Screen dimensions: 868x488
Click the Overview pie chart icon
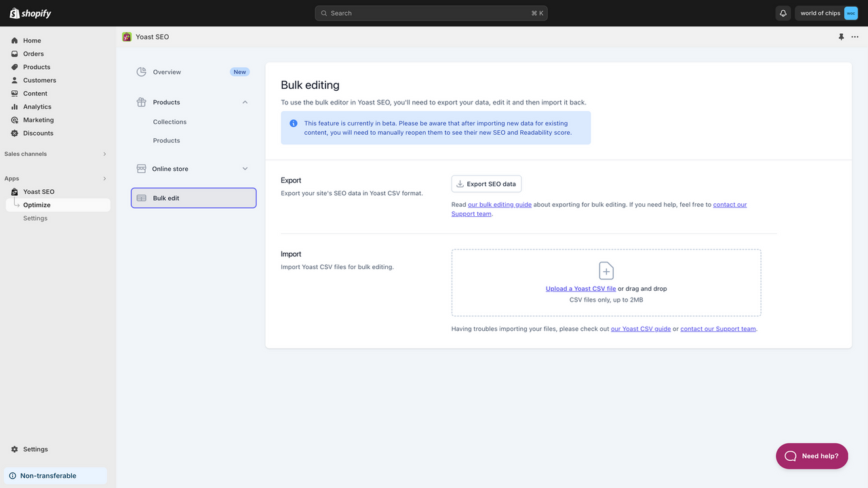pyautogui.click(x=141, y=72)
